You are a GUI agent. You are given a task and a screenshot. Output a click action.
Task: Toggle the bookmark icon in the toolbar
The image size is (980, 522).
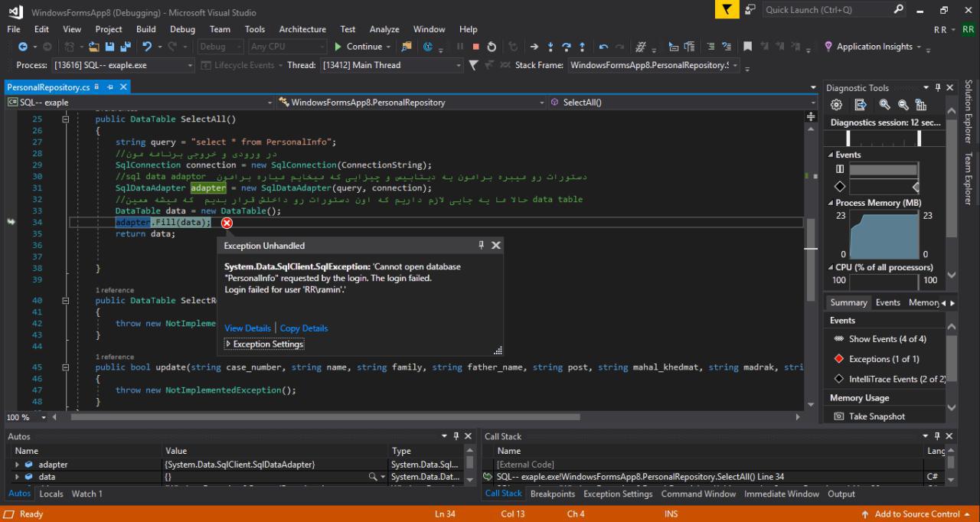click(x=747, y=47)
